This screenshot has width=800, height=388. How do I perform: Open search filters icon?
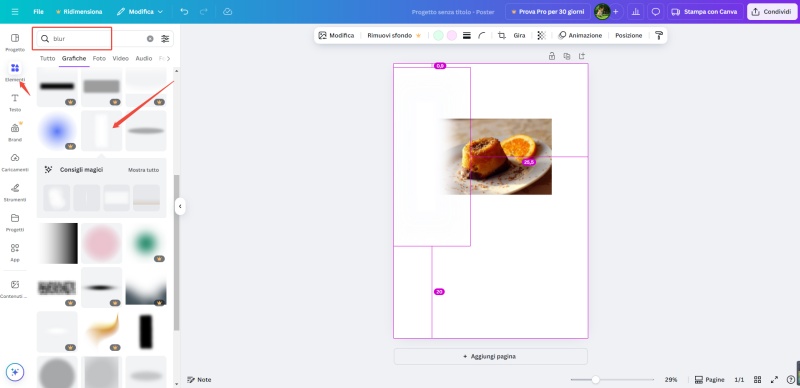coord(165,39)
